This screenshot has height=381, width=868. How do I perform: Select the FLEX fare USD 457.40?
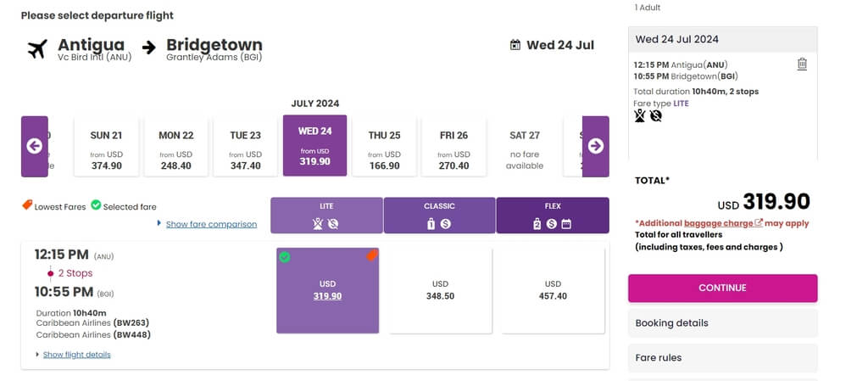[x=553, y=290]
